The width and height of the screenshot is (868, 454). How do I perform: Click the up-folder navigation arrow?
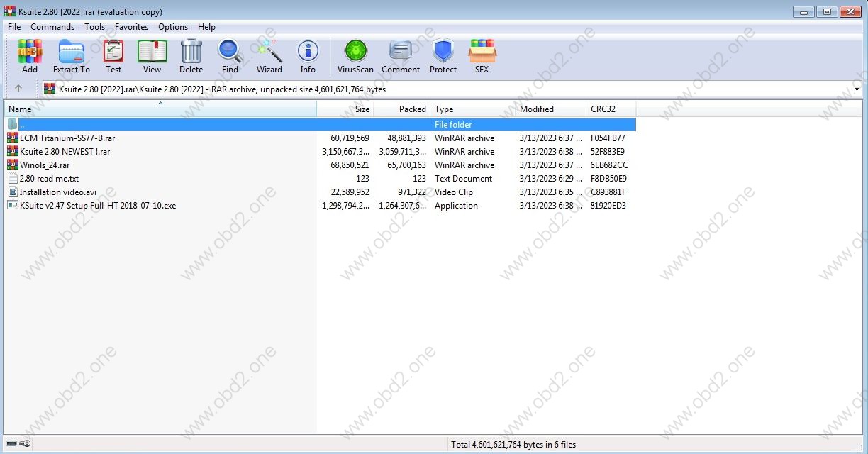click(x=19, y=89)
